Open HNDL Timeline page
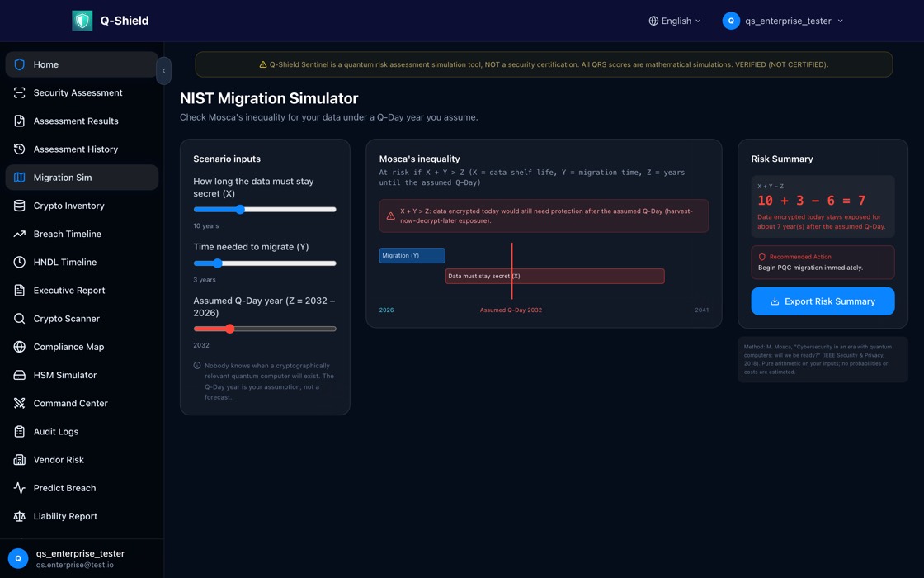 pos(82,262)
